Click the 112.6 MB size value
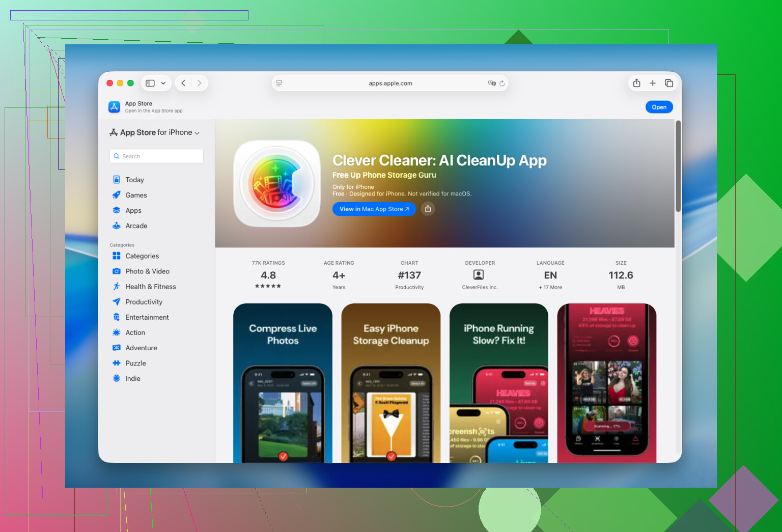 tap(621, 275)
